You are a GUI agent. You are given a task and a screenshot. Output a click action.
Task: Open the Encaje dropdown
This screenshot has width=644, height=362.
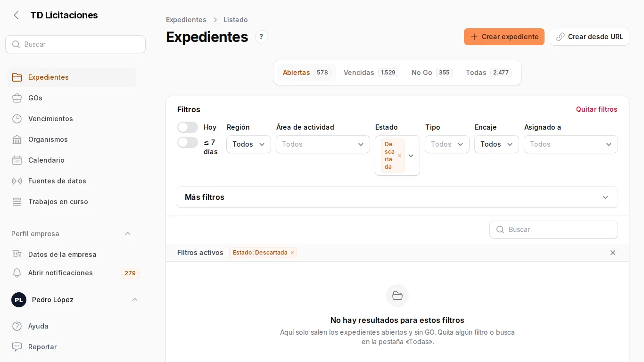pos(496,144)
